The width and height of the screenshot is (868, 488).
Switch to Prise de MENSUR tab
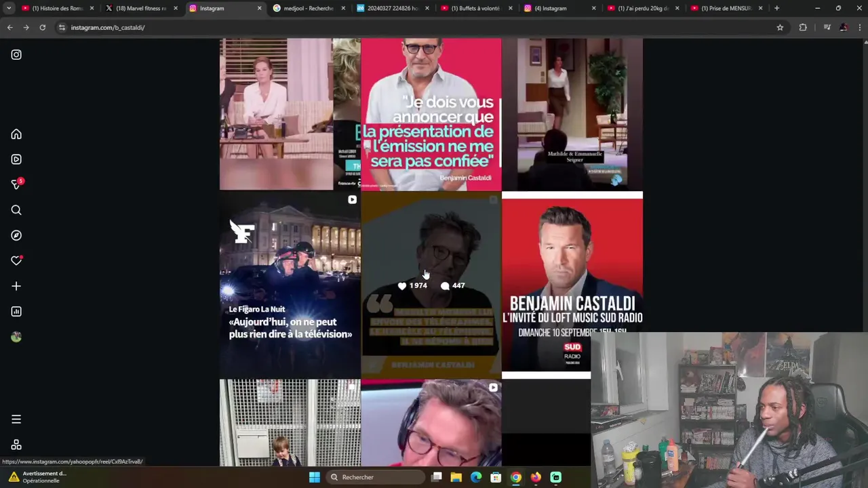tap(726, 8)
